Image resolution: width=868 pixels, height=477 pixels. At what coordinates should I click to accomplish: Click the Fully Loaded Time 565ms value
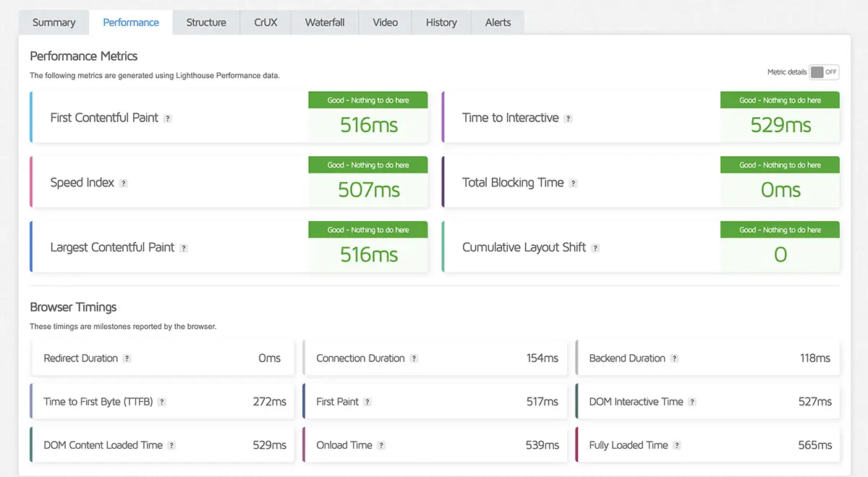tap(815, 445)
